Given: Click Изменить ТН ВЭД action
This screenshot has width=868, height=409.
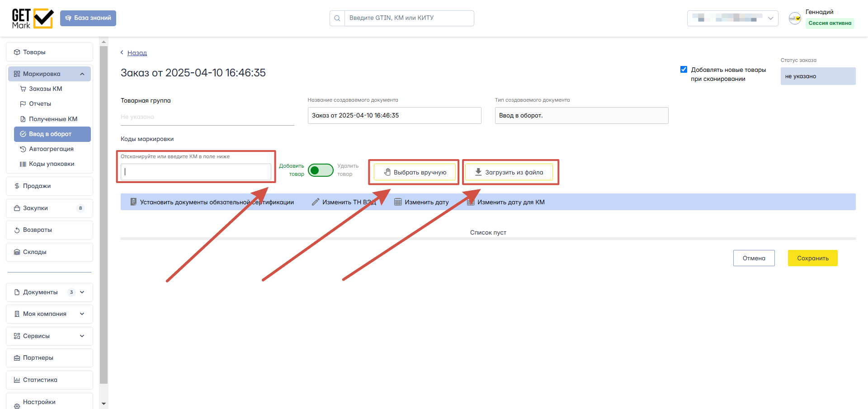Looking at the screenshot, I should pyautogui.click(x=344, y=202).
